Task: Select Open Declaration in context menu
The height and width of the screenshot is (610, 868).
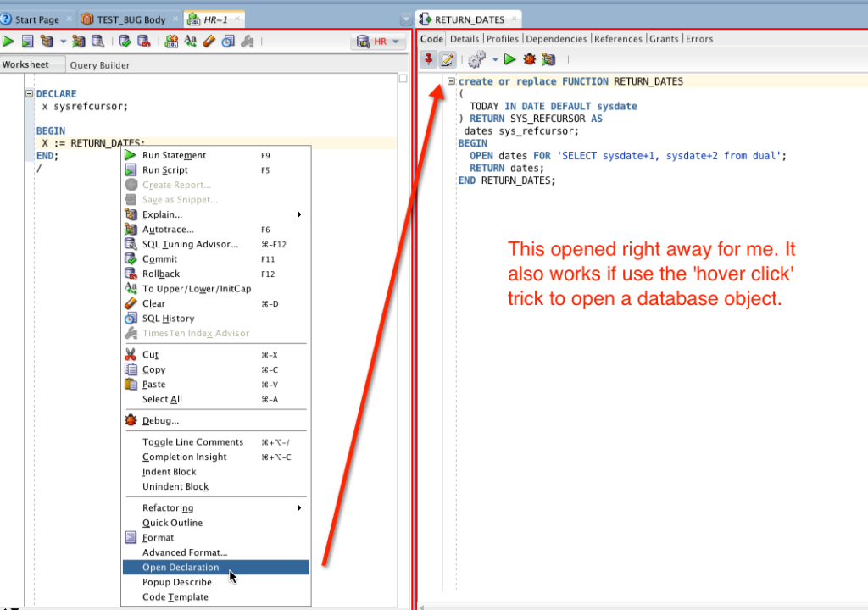Action: [181, 568]
